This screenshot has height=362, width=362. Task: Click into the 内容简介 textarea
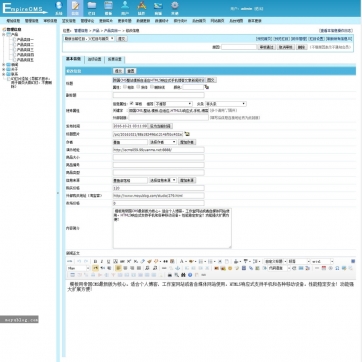[x=172, y=228]
